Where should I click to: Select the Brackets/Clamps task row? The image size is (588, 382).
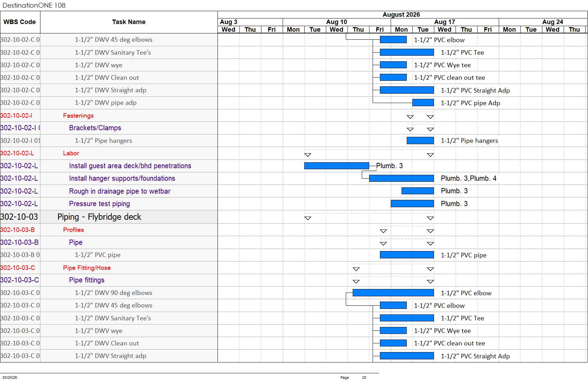coord(109,128)
